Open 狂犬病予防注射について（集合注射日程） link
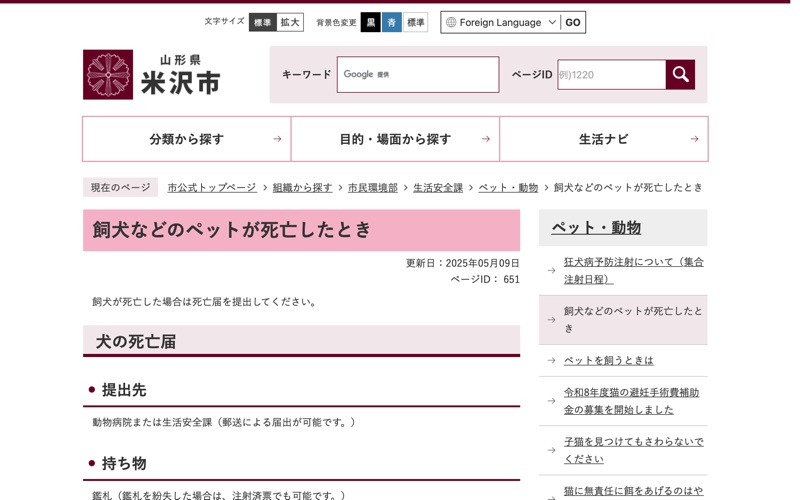Screen dimensions: 800x500 coord(634,270)
